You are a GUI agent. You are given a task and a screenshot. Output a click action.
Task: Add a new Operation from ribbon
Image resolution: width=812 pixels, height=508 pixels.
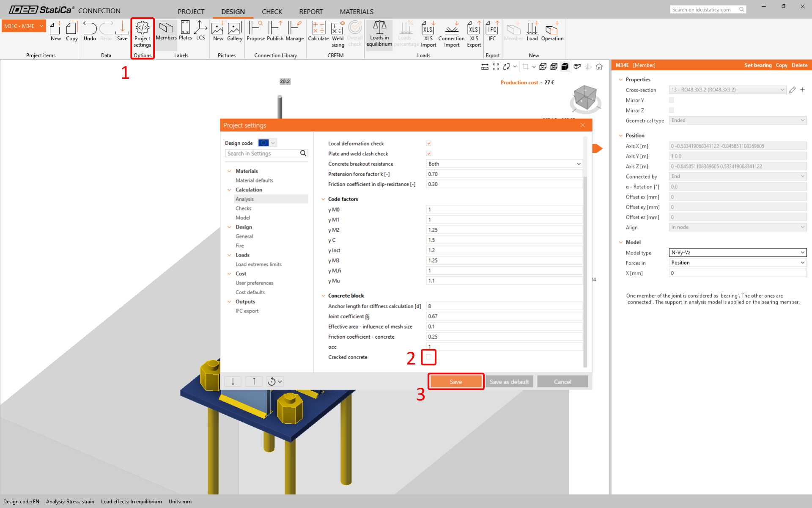pos(552,31)
